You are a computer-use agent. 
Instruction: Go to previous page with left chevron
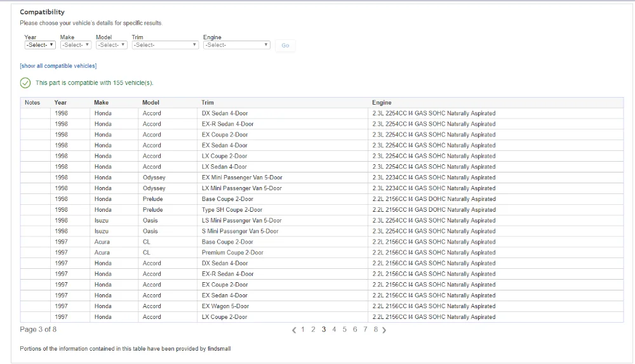click(294, 330)
